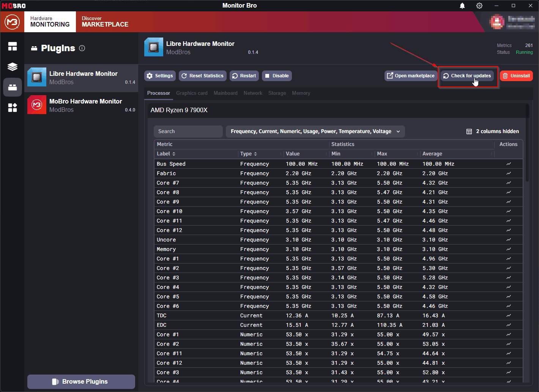Restart the plugin
Viewport: 539px width, 392px height.
click(x=244, y=76)
